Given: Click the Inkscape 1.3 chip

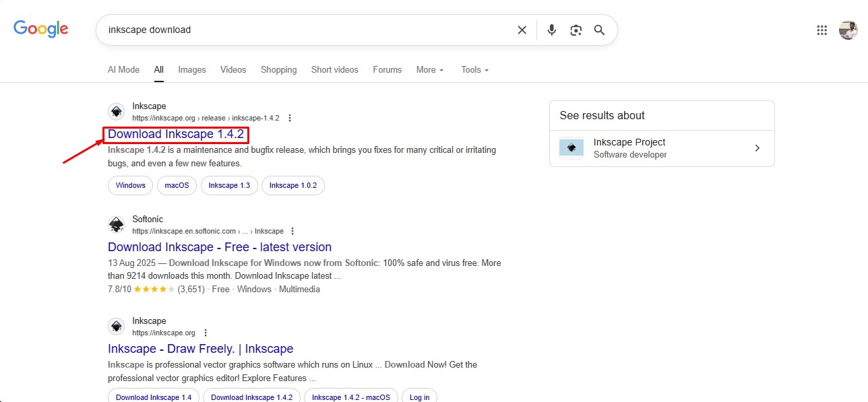Looking at the screenshot, I should (x=229, y=185).
